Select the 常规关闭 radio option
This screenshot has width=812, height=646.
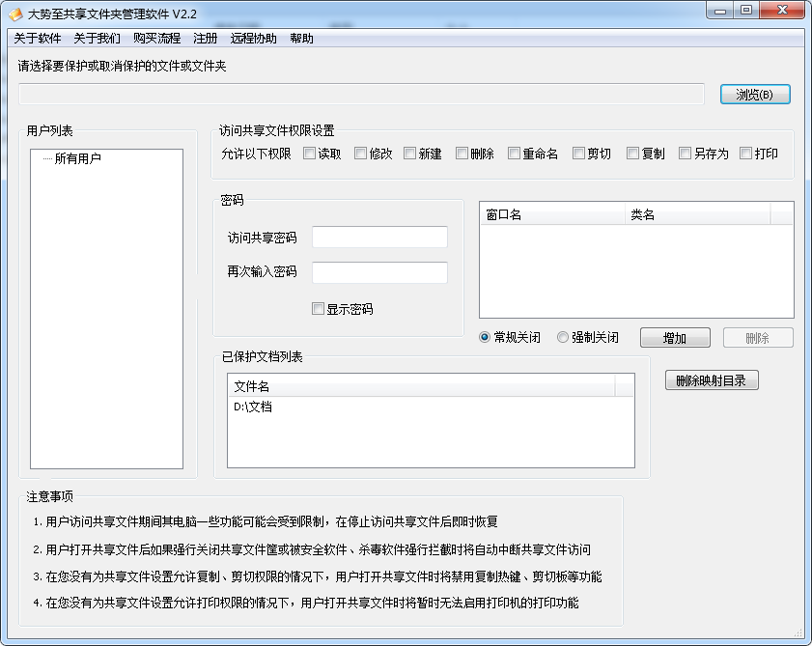(485, 338)
